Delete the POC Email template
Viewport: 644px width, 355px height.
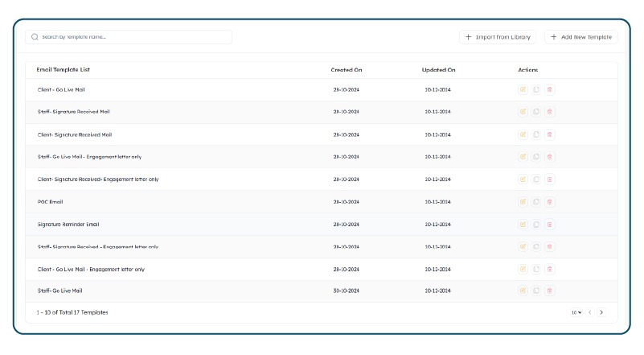(x=550, y=202)
